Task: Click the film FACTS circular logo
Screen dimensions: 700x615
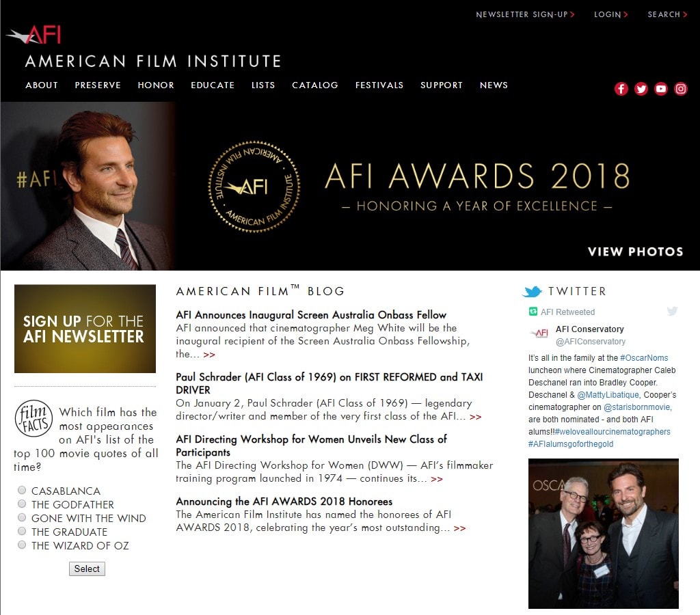Action: click(x=33, y=418)
